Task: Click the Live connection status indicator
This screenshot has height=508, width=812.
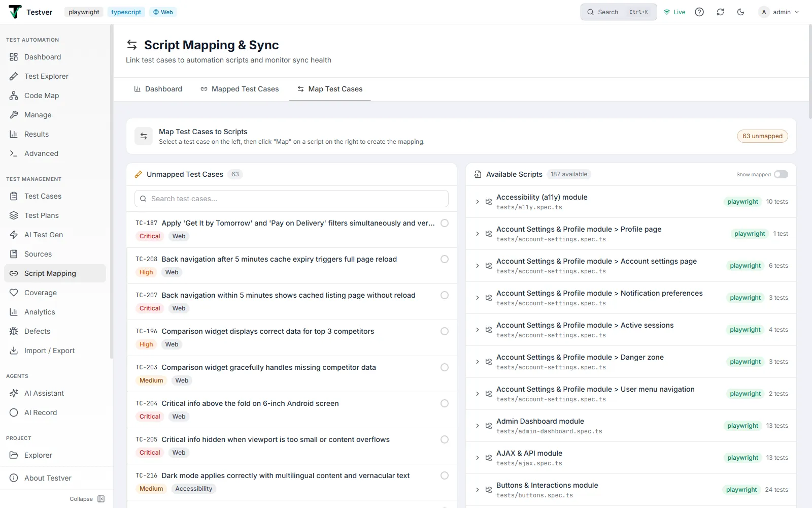Action: pos(674,12)
